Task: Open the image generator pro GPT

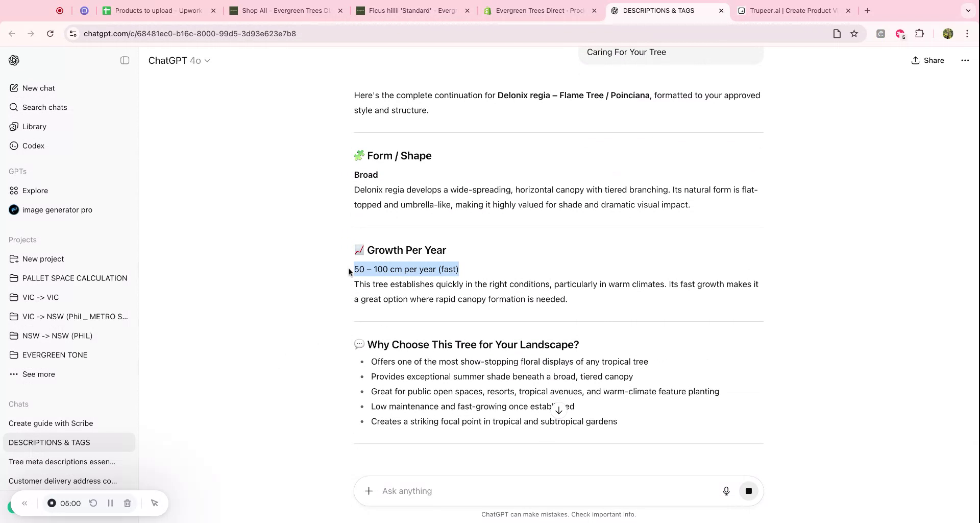Action: tap(58, 209)
